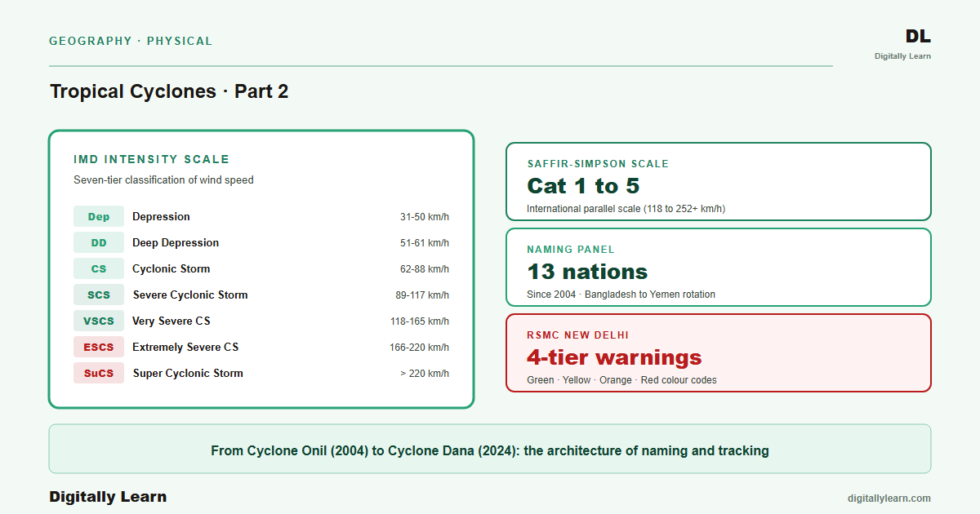Click the 'Super Cyclonic Storm' row label

pos(188,373)
